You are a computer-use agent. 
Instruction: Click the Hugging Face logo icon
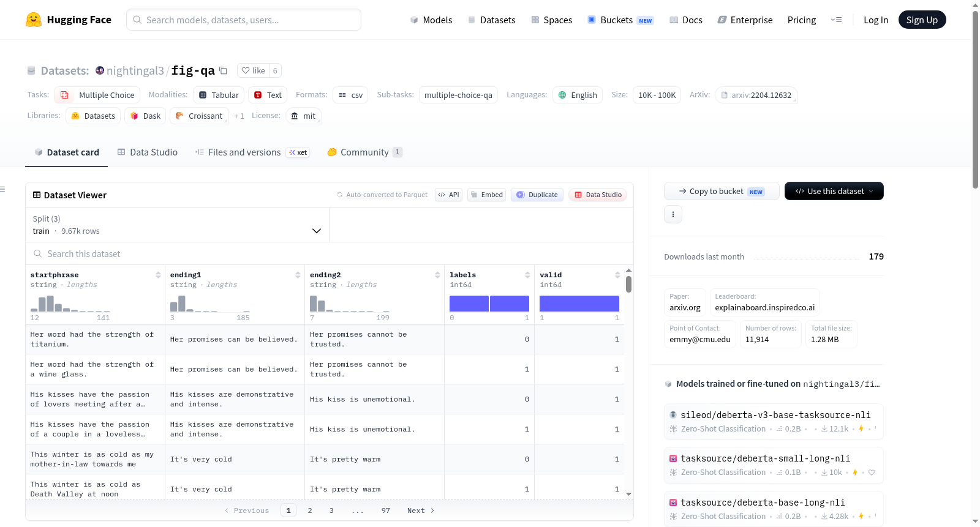click(34, 20)
